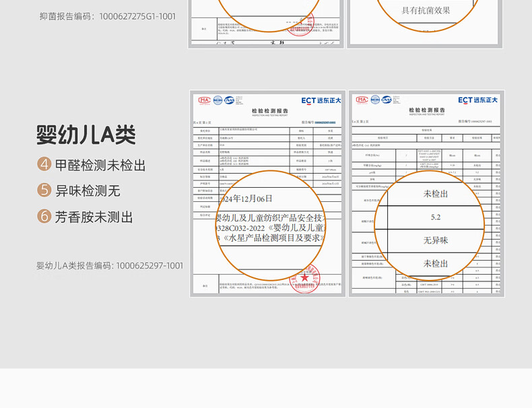Click the 异味检测无 text
532x408 pixels.
pos(88,191)
